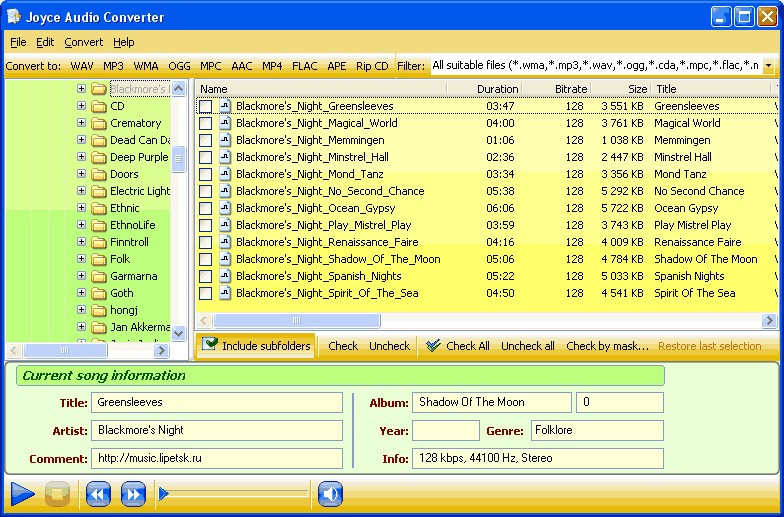This screenshot has height=517, width=784.
Task: Click the audio file icon for Renaissance_Faire
Action: tap(225, 242)
